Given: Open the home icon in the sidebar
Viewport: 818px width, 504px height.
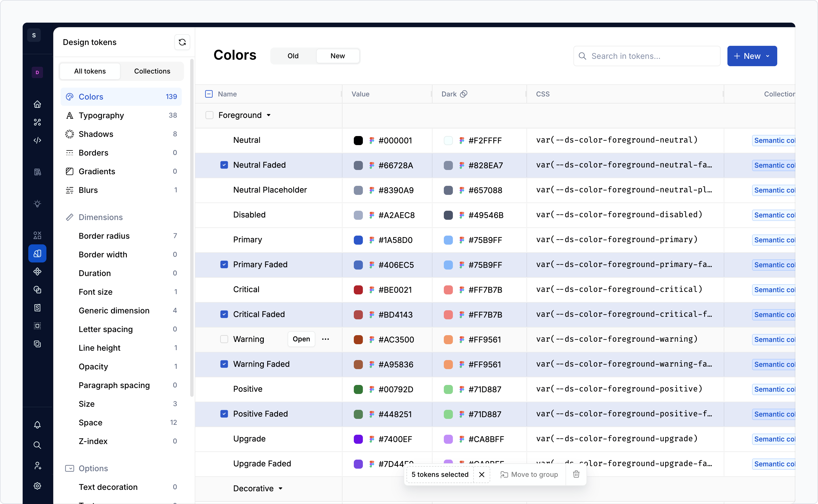Looking at the screenshot, I should click(37, 104).
